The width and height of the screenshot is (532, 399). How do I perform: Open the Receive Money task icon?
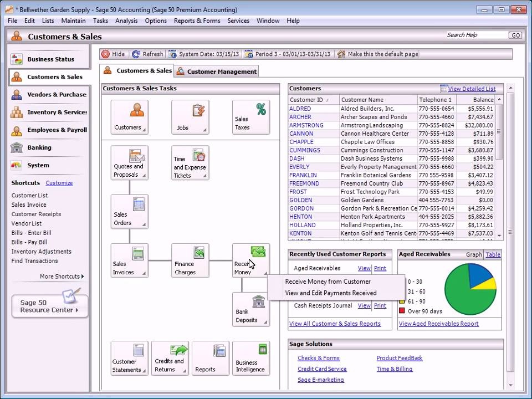tap(251, 260)
